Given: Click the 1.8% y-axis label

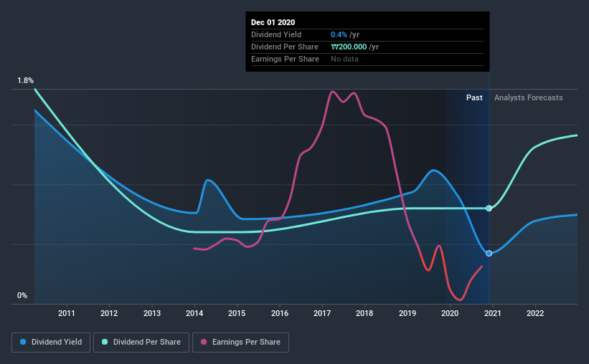Looking at the screenshot, I should tap(25, 81).
